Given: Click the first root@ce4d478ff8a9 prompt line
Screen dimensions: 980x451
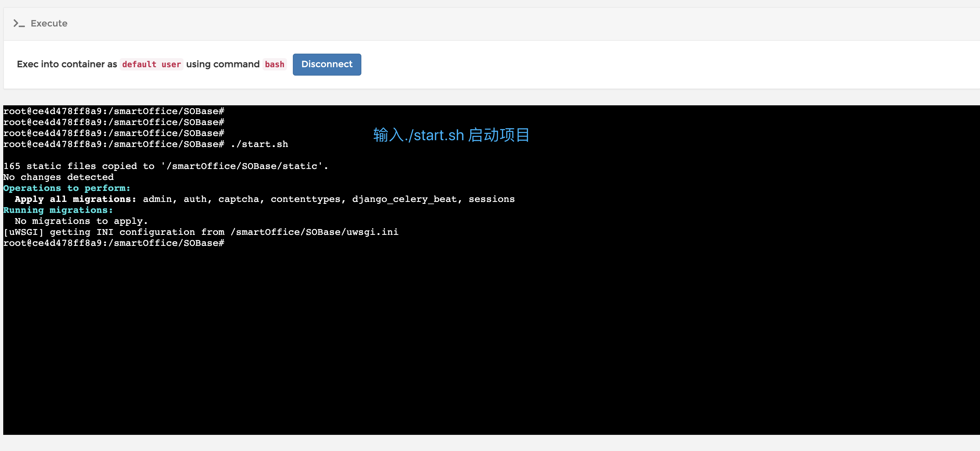Looking at the screenshot, I should coord(113,111).
